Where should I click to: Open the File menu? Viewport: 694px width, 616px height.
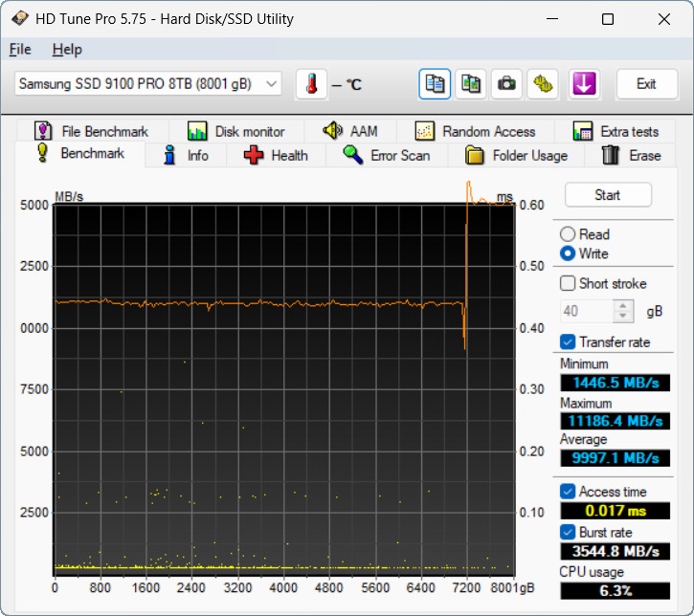coord(20,50)
